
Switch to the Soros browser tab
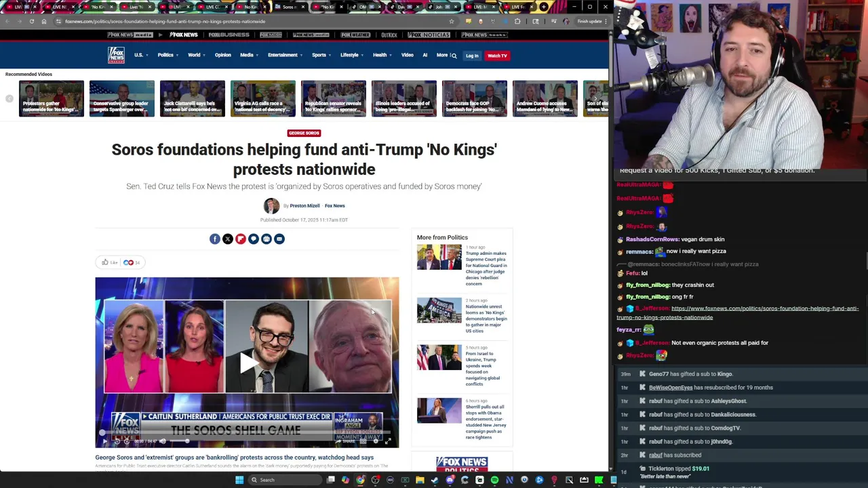(x=291, y=7)
